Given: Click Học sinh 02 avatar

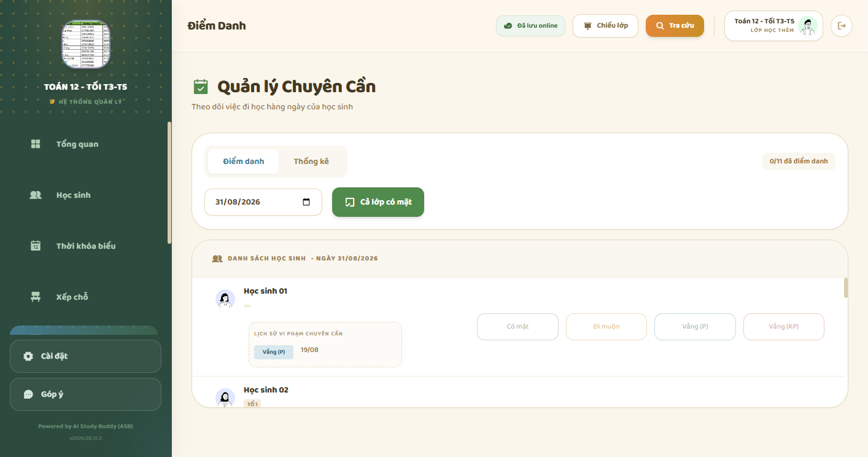Looking at the screenshot, I should [225, 397].
